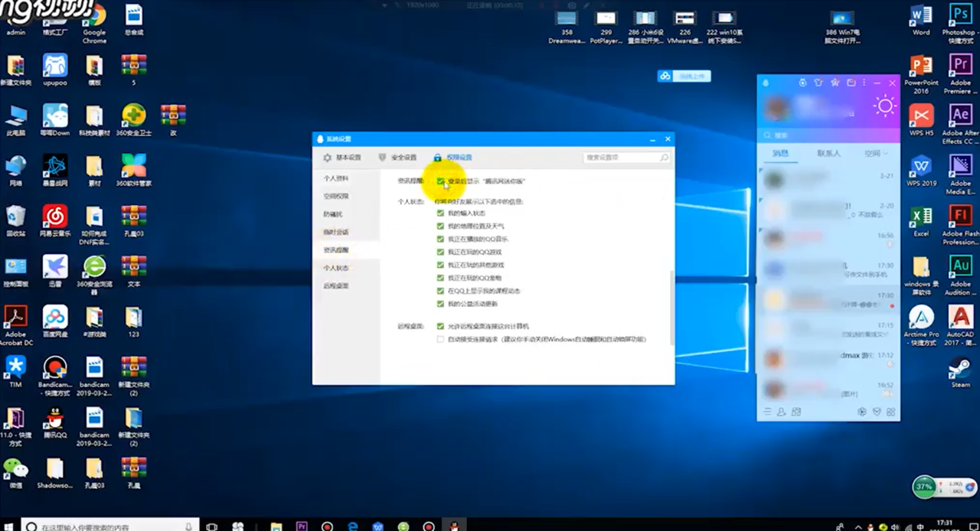Click the sun weather icon in QQ panel

point(885,106)
